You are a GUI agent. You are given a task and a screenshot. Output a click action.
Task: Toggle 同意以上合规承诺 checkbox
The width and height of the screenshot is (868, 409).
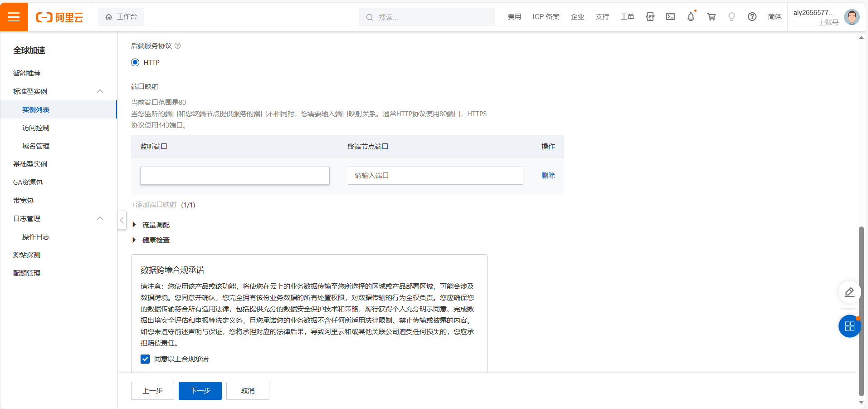point(145,359)
